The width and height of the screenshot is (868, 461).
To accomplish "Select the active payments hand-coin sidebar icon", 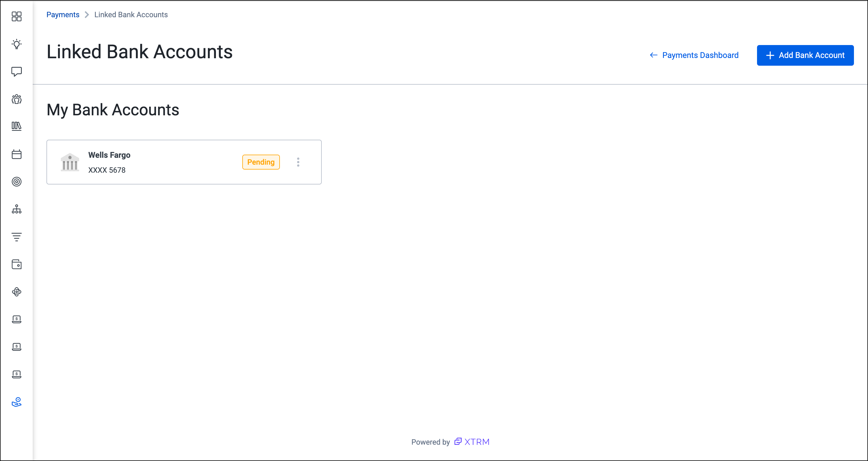I will coord(17,402).
